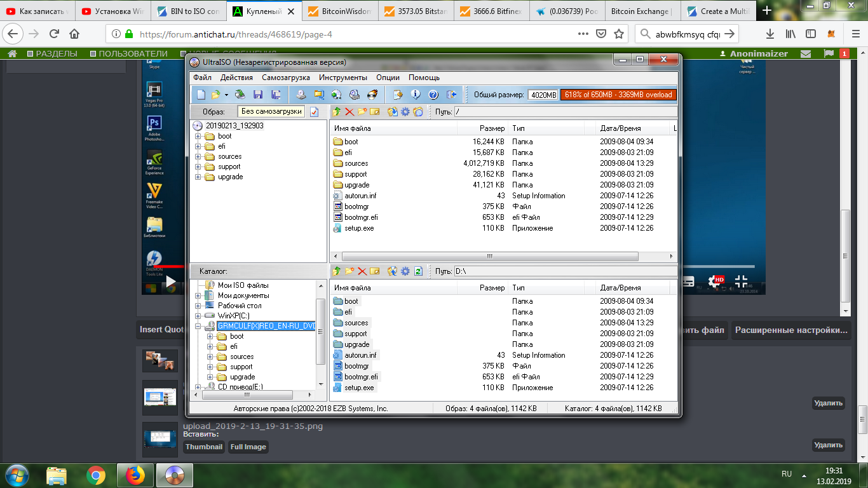Click file explorer icon on taskbar
The height and width of the screenshot is (488, 868).
point(57,475)
